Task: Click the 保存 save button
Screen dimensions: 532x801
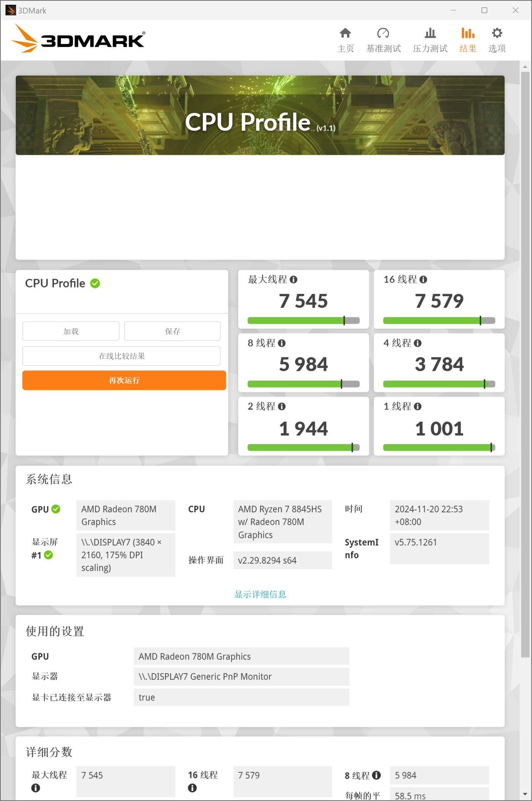Action: click(172, 331)
